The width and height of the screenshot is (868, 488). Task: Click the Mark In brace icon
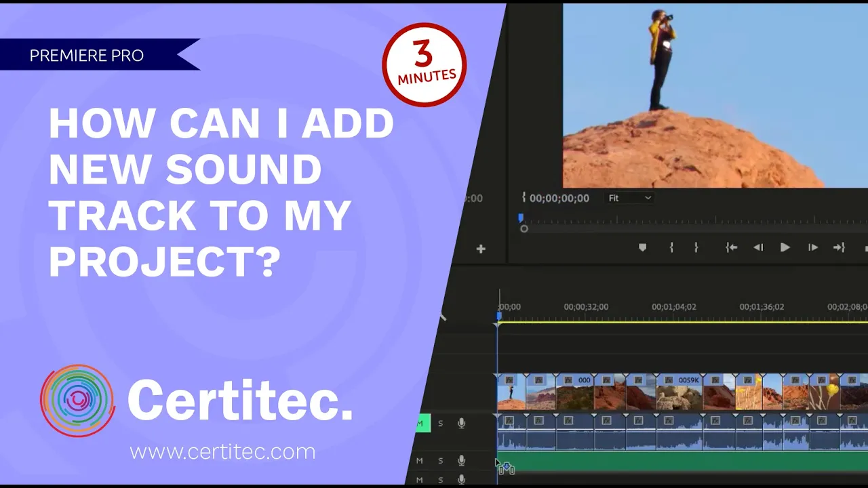click(x=671, y=248)
